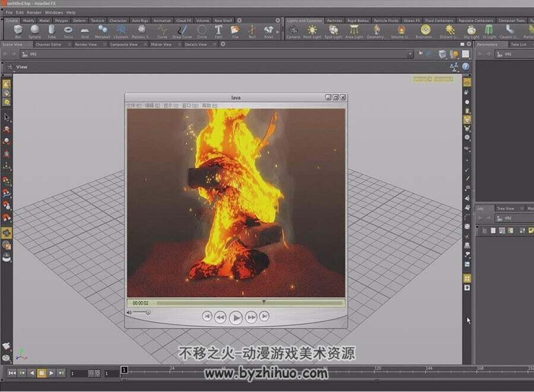Screen dimensions: 534x392
Task: Switch to the Modify shelf tab
Action: (28, 21)
